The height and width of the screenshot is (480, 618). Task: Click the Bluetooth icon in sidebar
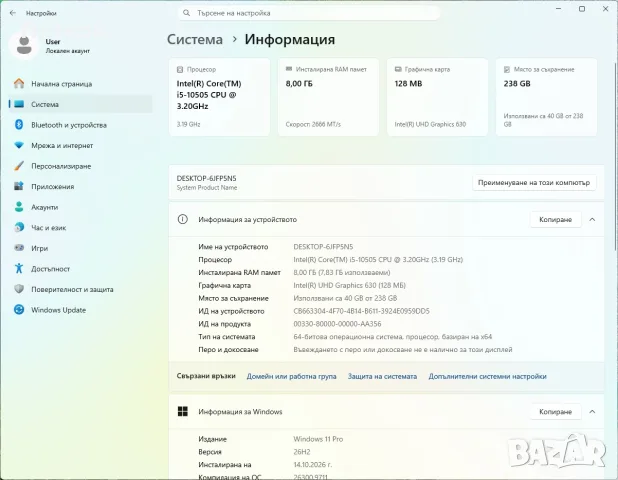pyautogui.click(x=19, y=125)
